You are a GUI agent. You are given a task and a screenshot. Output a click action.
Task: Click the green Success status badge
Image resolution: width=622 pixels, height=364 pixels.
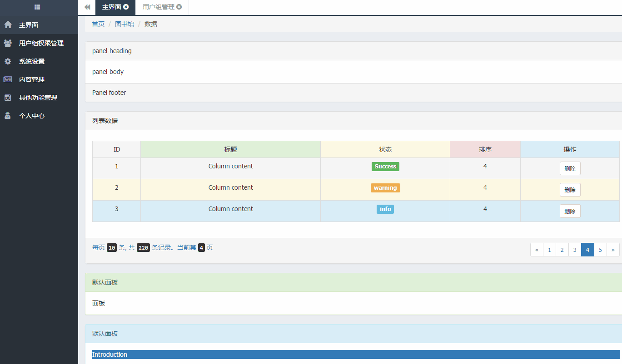385,167
